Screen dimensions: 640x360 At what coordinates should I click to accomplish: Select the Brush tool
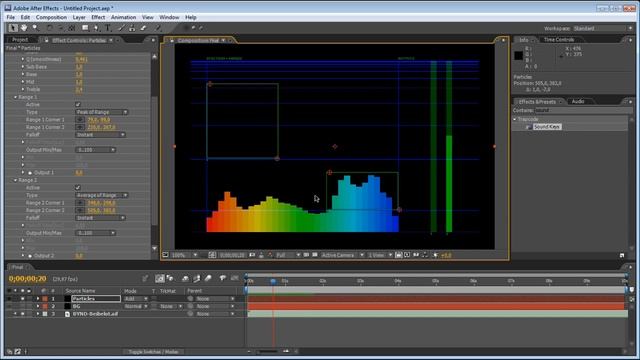click(x=121, y=28)
